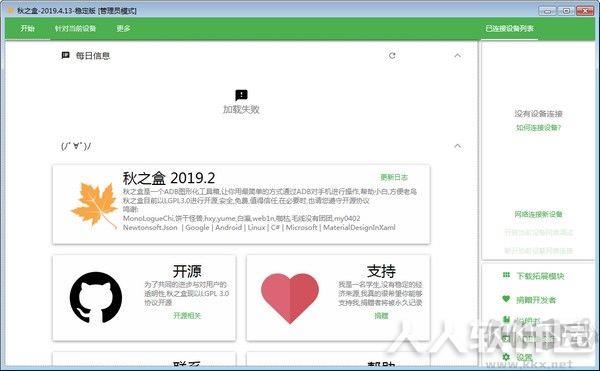600x371 pixels.
Task: Collapse the 每日信息 section
Action: coord(457,55)
